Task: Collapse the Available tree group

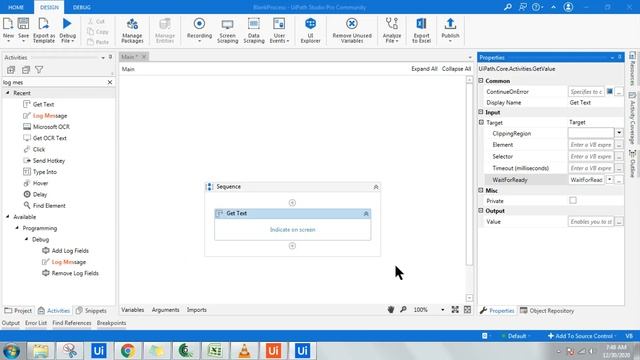Action: click(7, 217)
